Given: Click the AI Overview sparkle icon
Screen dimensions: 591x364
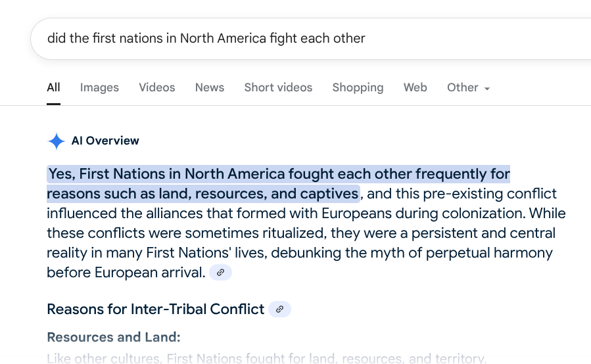Looking at the screenshot, I should tap(57, 141).
